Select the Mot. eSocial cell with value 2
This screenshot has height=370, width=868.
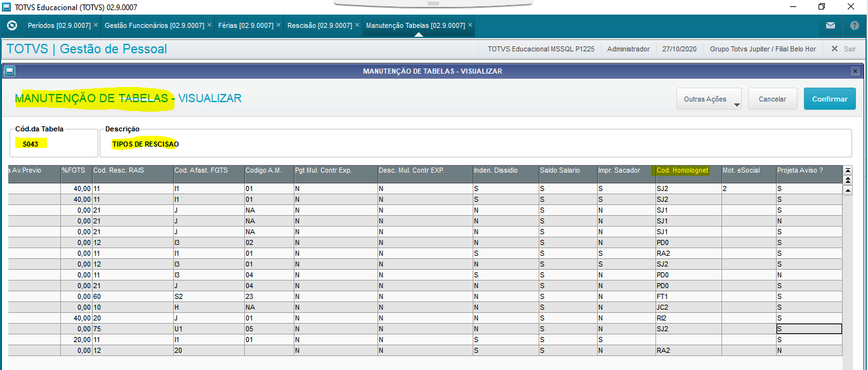pyautogui.click(x=749, y=188)
